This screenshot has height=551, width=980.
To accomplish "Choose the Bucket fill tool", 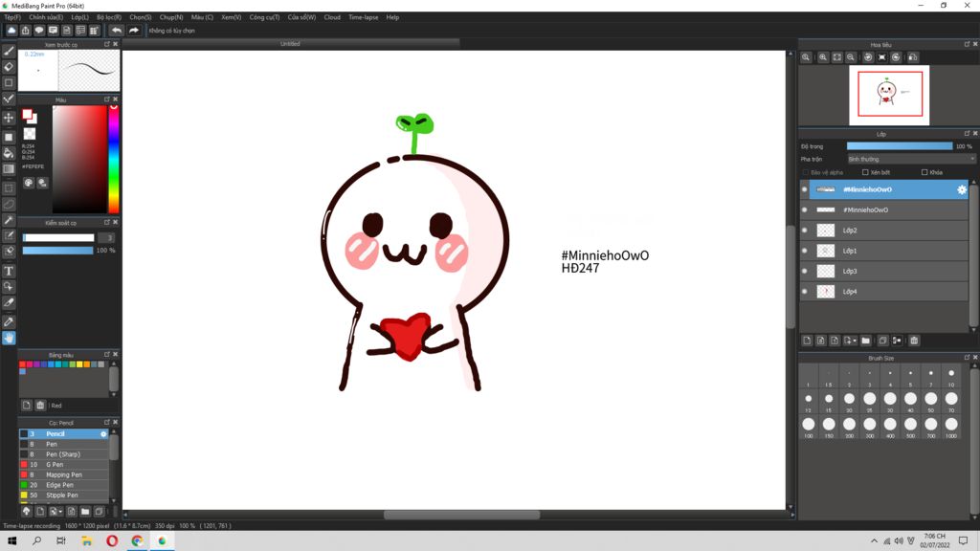I will (9, 153).
